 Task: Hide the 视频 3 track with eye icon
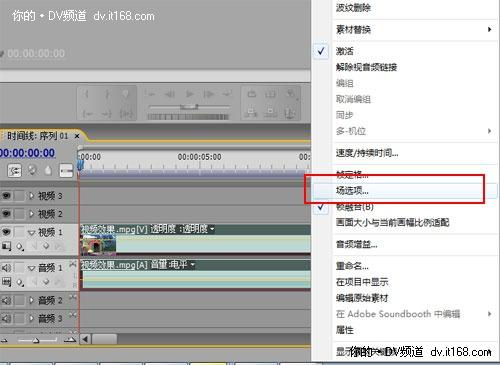coord(6,196)
